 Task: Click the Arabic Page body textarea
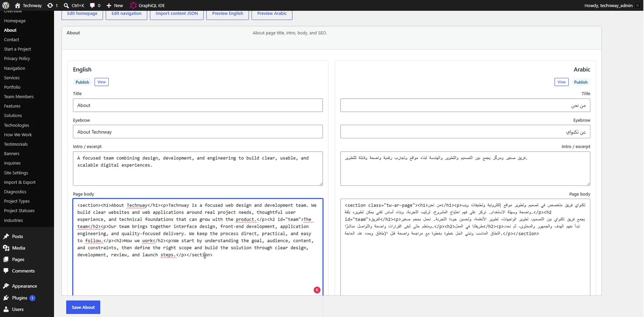point(465,247)
